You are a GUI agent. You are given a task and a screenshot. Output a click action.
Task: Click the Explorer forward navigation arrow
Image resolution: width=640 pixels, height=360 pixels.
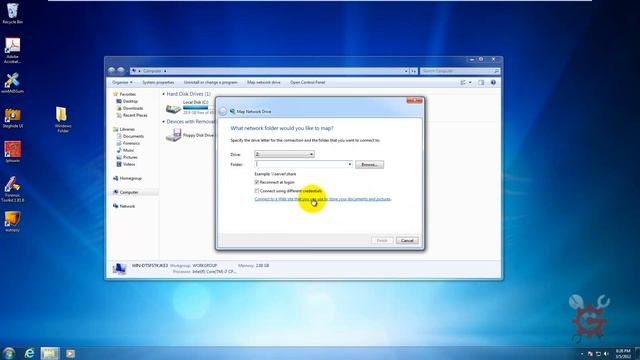pos(121,71)
